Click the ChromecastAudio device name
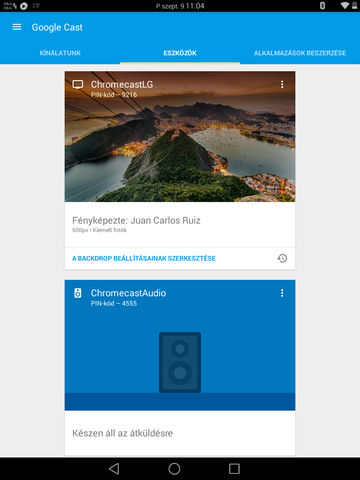This screenshot has width=360, height=480. [128, 293]
